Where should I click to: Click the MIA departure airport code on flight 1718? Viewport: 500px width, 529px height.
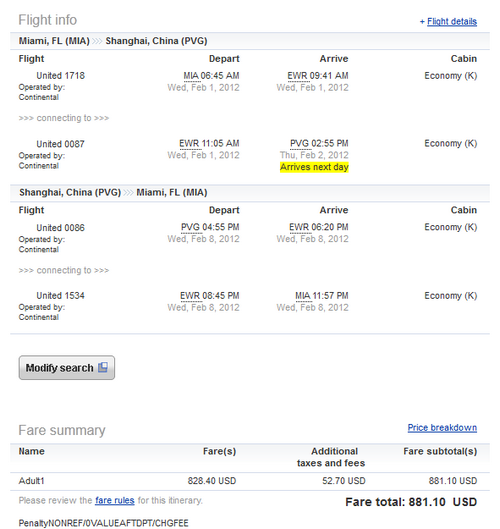pyautogui.click(x=191, y=76)
